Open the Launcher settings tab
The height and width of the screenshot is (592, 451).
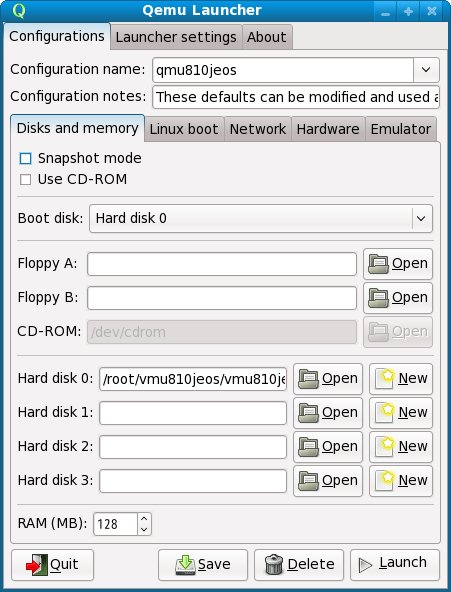[x=176, y=37]
